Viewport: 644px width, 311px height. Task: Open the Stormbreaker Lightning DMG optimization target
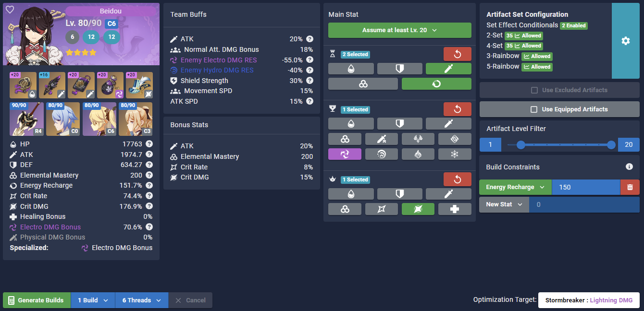589,300
